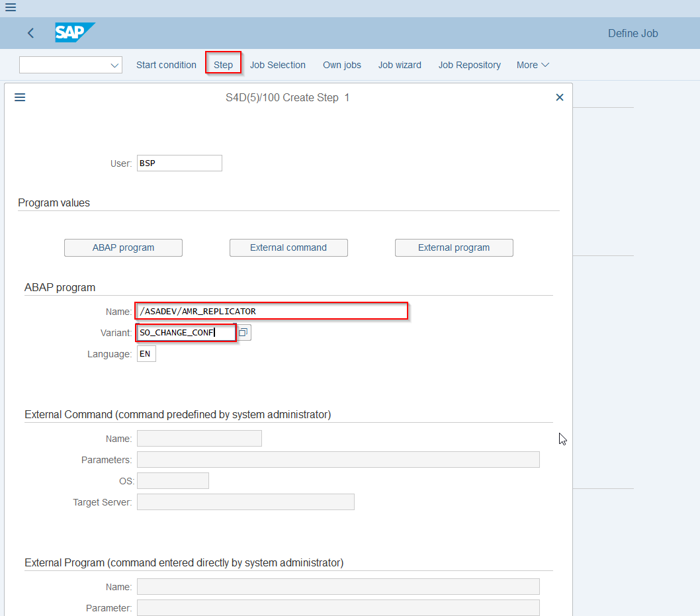Open the Variant value help icon
Image resolution: width=700 pixels, height=616 pixels.
click(x=243, y=332)
